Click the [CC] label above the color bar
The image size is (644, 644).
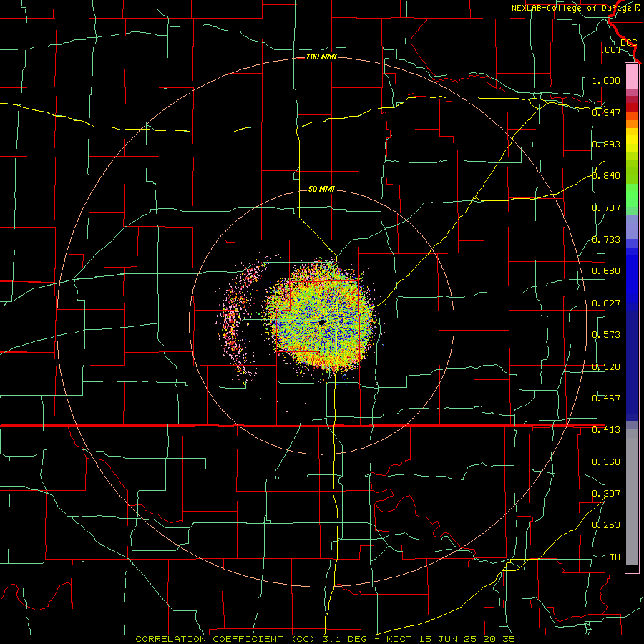611,49
